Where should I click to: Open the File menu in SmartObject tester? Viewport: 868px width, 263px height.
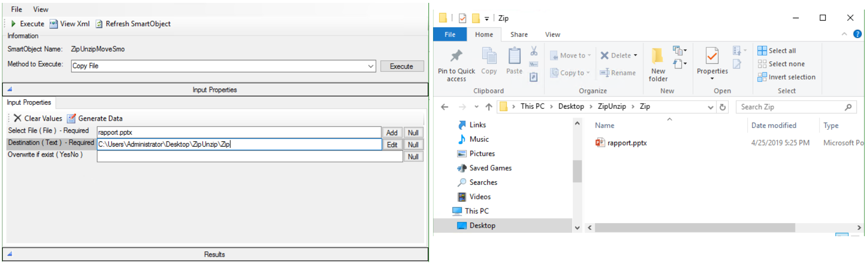pyautogui.click(x=16, y=9)
